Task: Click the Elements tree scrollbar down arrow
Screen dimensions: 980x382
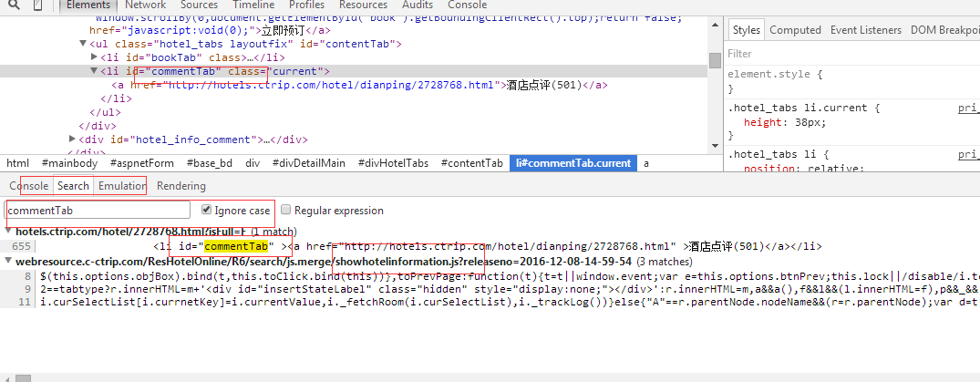Action: (715, 146)
